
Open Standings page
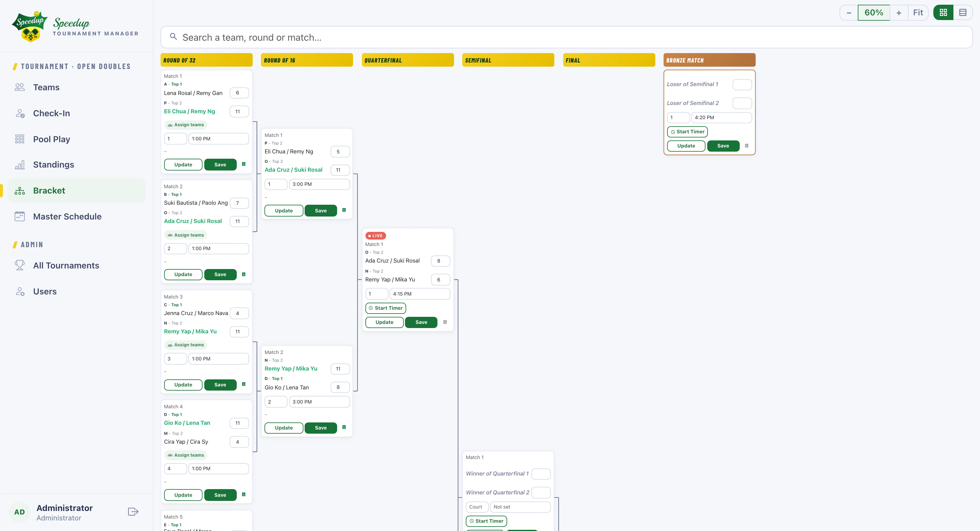tap(76, 165)
